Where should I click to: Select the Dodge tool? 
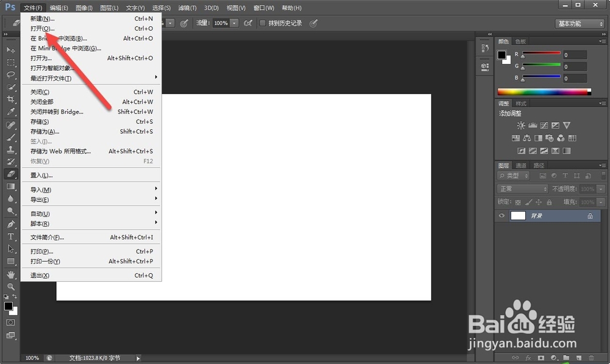10,211
